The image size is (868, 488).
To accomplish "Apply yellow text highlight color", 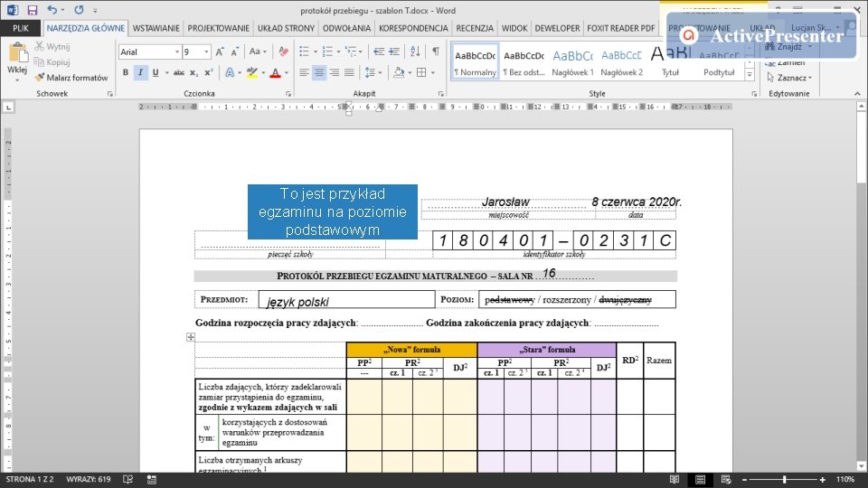I will click(x=252, y=72).
